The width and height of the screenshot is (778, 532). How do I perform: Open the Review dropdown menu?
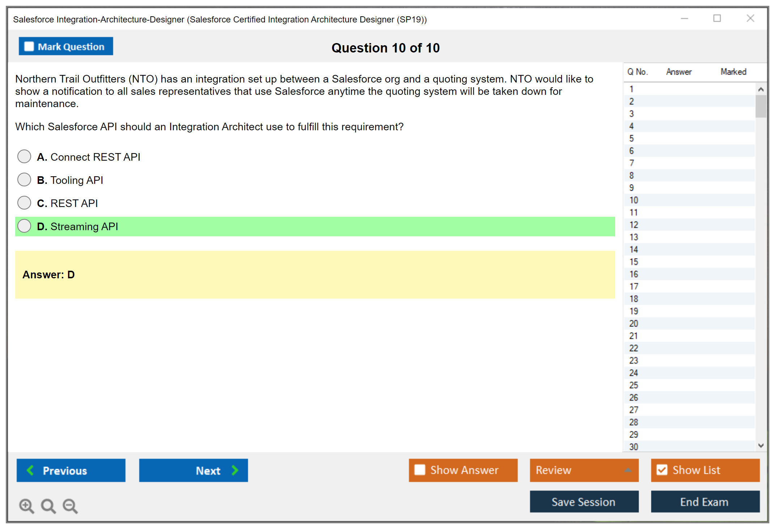coord(627,470)
